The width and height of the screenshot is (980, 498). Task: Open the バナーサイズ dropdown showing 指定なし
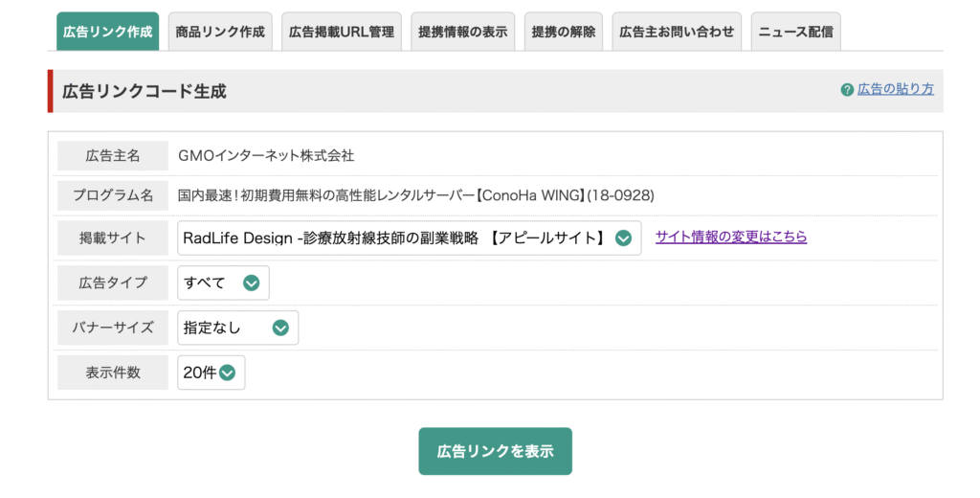(237, 328)
